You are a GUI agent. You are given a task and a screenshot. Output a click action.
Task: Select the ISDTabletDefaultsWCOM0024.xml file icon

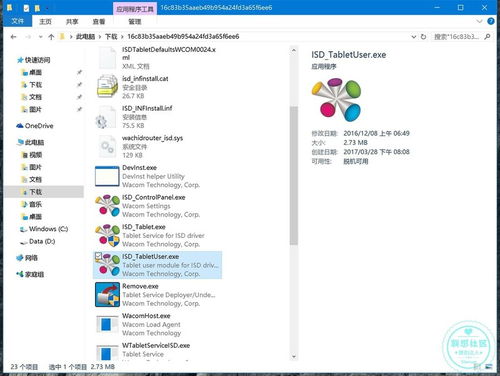tap(107, 58)
